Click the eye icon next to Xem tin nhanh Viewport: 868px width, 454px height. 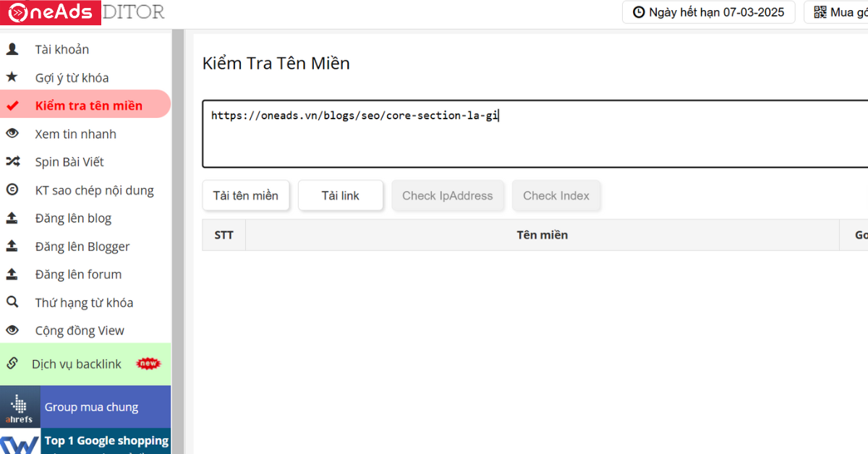tap(12, 134)
